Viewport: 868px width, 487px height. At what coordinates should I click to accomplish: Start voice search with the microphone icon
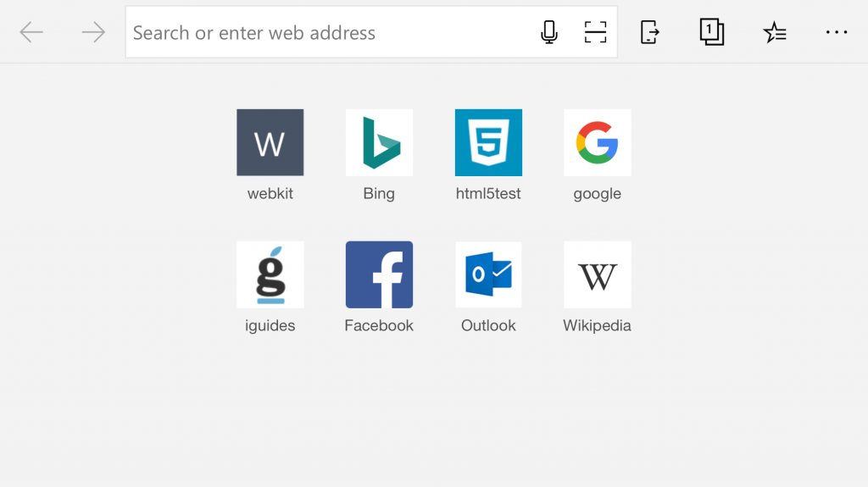(x=548, y=32)
